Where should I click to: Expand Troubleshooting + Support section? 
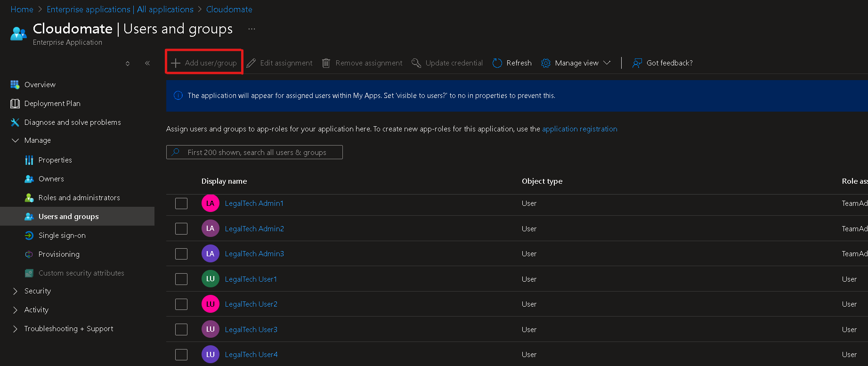pyautogui.click(x=15, y=329)
